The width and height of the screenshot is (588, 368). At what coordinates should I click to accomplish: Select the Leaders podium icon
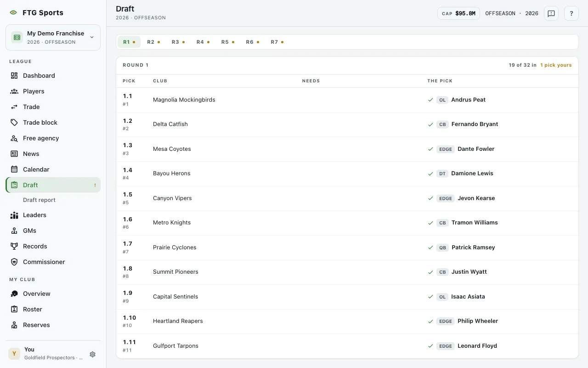[x=14, y=215]
